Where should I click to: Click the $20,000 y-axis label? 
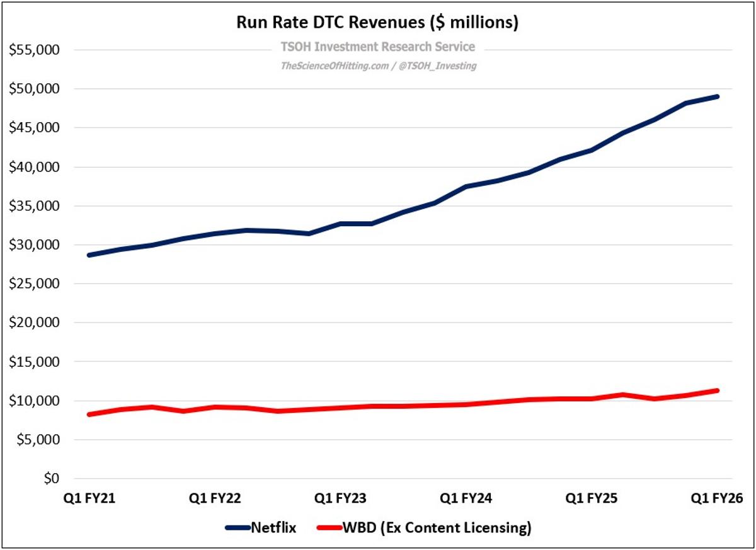point(33,323)
